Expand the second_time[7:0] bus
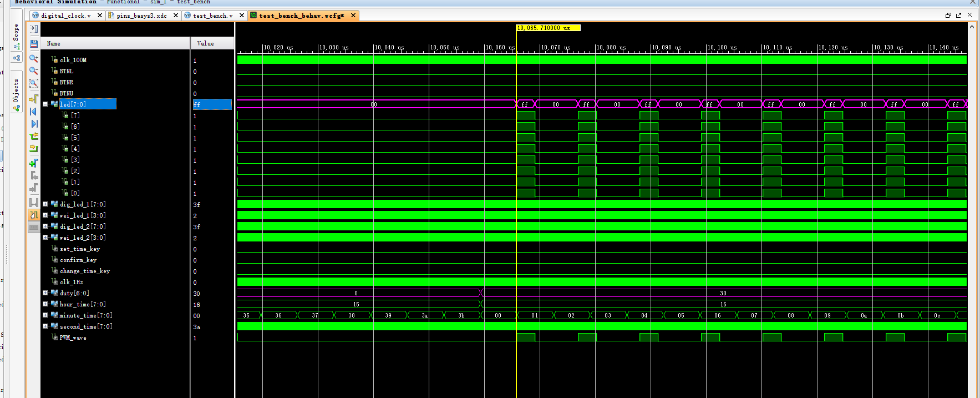The image size is (980, 398). tap(45, 326)
